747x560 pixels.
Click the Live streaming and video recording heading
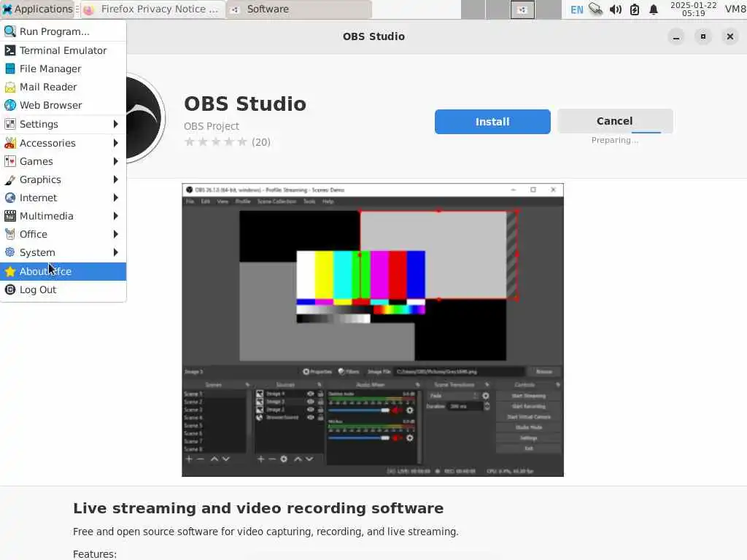pyautogui.click(x=258, y=508)
